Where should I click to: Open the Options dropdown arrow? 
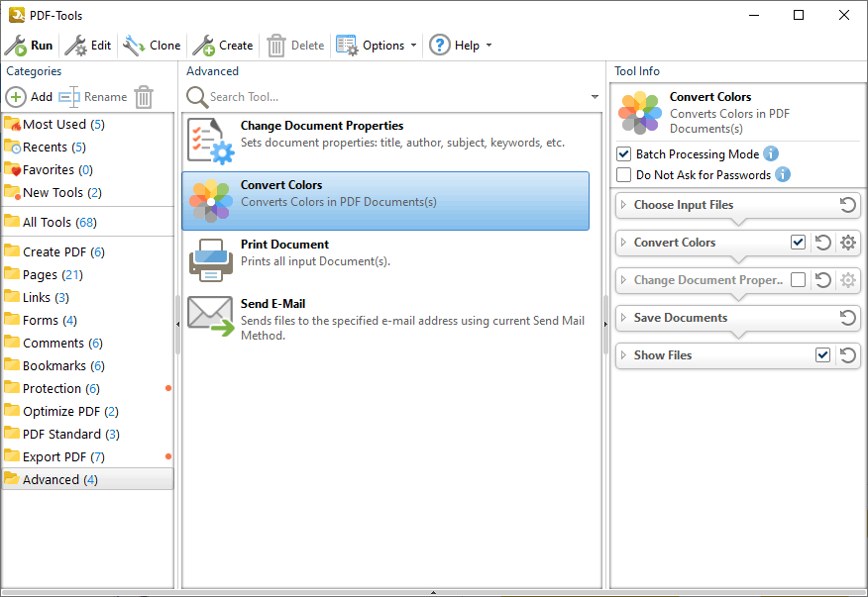[x=413, y=46]
